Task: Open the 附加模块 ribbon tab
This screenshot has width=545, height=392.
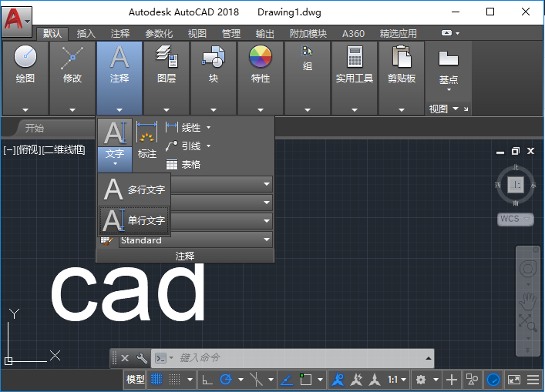Action: 308,34
